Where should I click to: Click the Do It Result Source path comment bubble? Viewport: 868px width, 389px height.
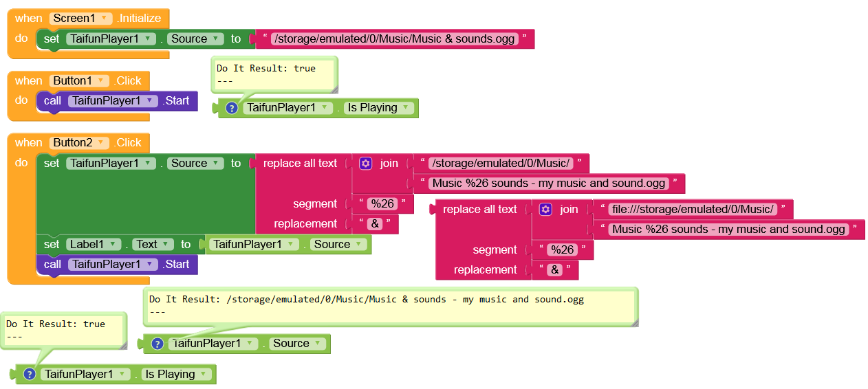click(390, 306)
